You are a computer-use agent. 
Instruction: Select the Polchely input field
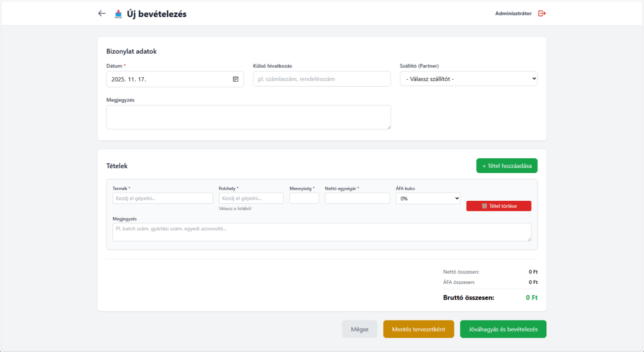251,198
